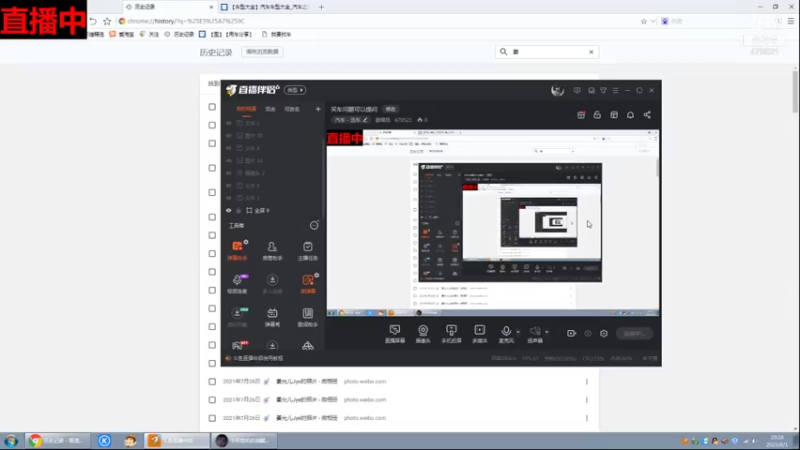
Task: Click the 清除浏览数据 button on history page
Action: [x=262, y=52]
